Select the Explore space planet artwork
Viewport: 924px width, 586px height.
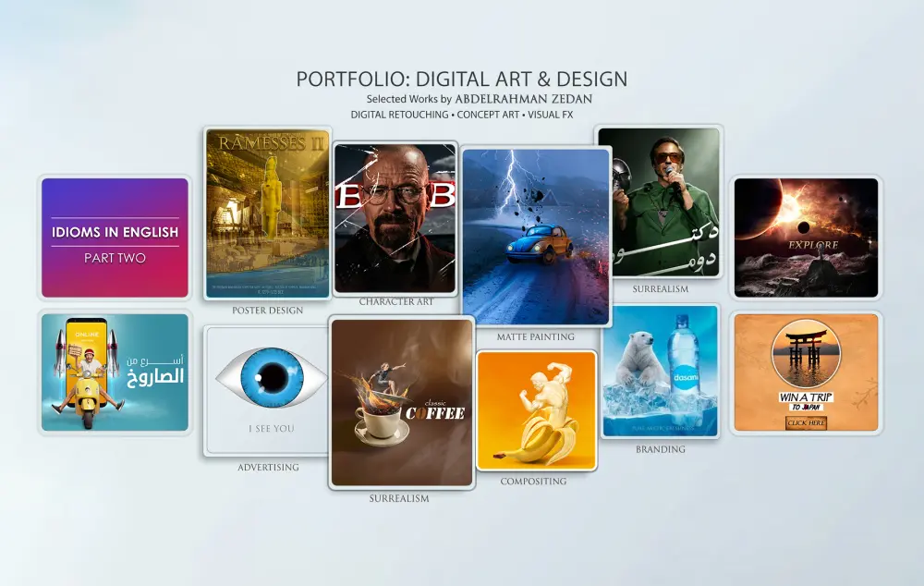click(x=806, y=238)
